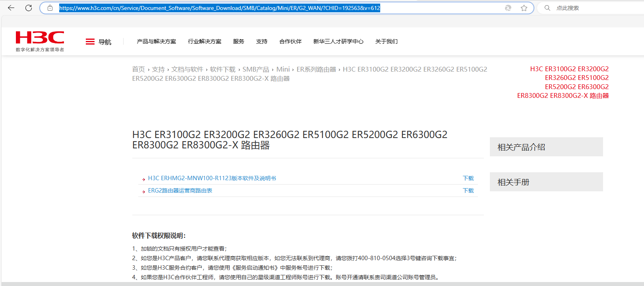Click the page heading H3C ER3100G2 路由器
The height and width of the screenshot is (286, 644).
tap(290, 140)
